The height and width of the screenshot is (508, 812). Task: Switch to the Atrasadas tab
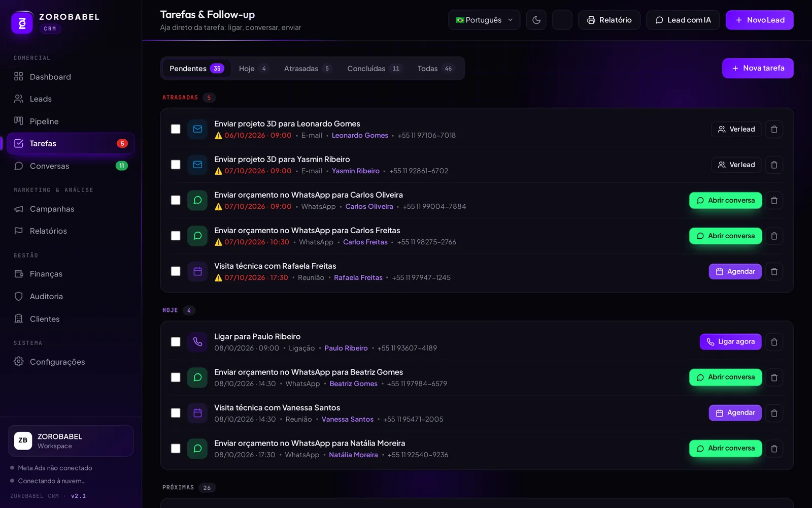point(307,69)
